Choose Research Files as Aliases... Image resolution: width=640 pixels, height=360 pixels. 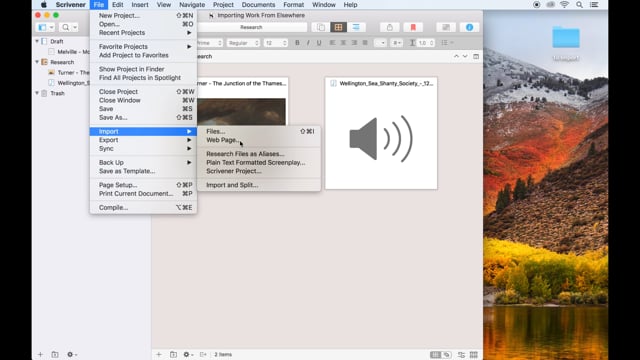259,154
